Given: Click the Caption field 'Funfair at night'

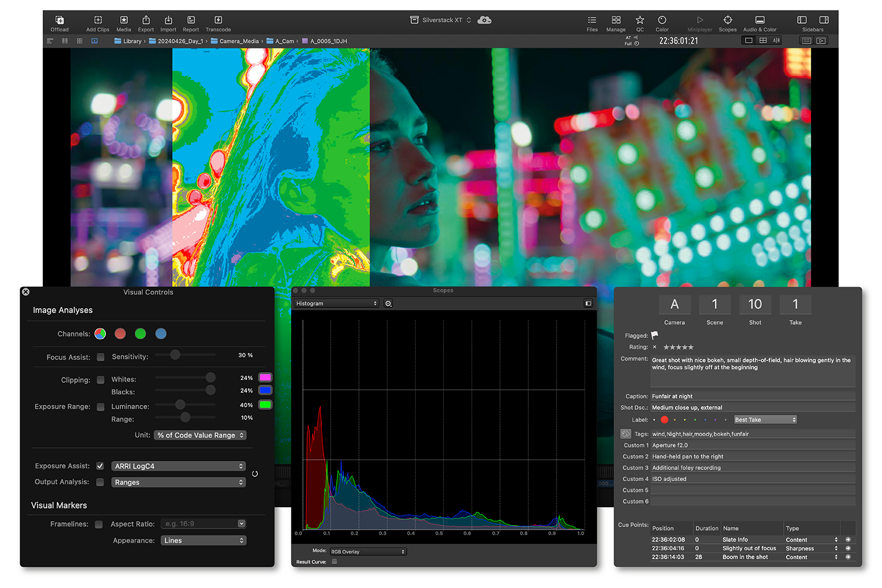Looking at the screenshot, I should (752, 396).
